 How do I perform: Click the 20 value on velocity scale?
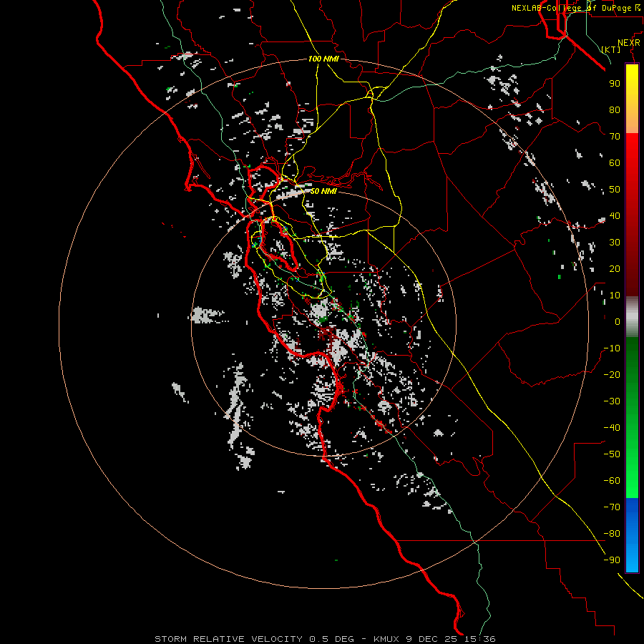point(615,269)
